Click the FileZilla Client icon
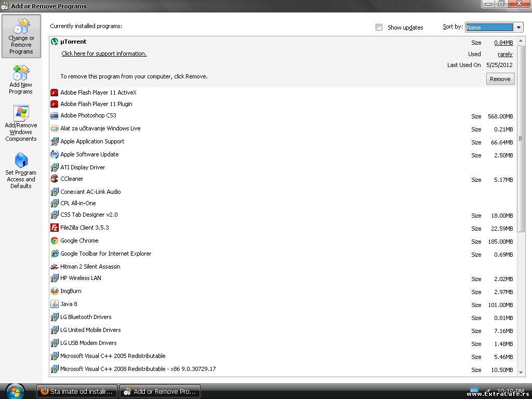The height and width of the screenshot is (399, 532). point(54,228)
